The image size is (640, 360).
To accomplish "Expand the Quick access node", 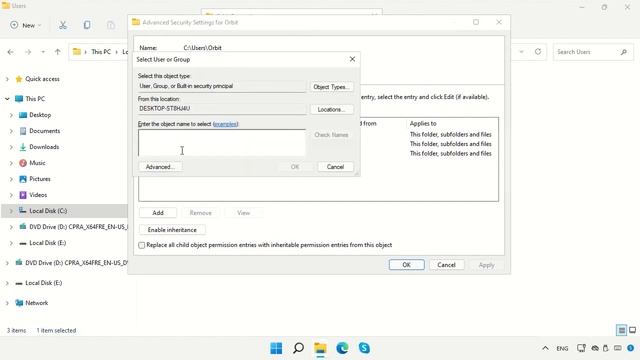I will pyautogui.click(x=7, y=79).
